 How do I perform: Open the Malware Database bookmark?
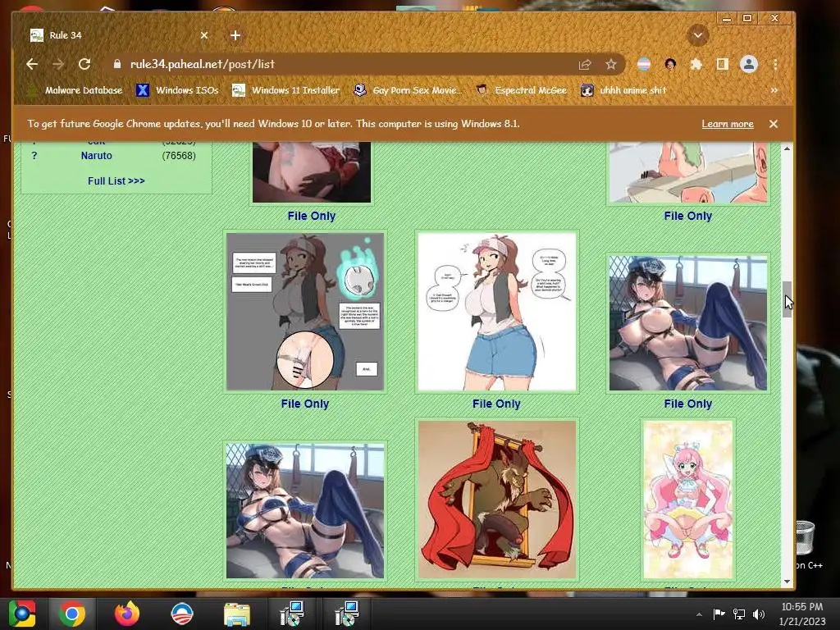point(75,90)
